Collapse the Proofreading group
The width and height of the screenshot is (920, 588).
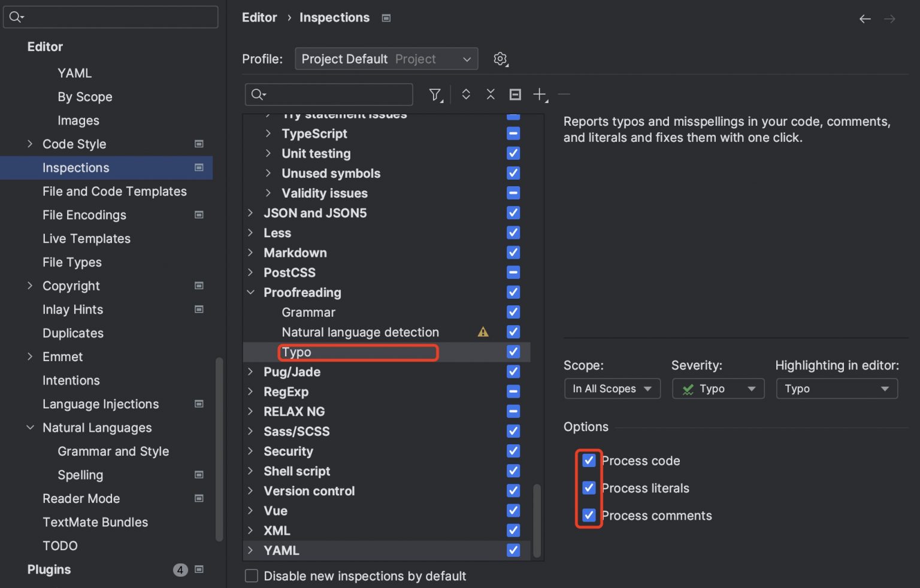click(x=250, y=292)
